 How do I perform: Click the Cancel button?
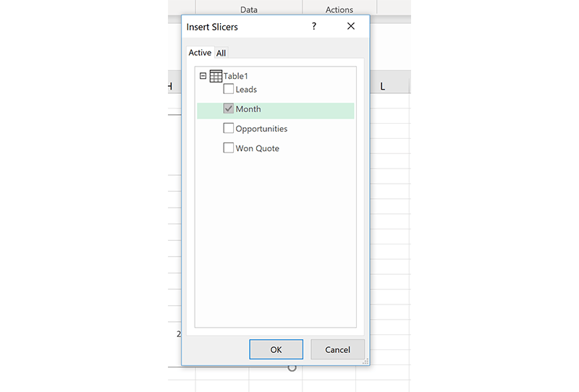click(337, 349)
